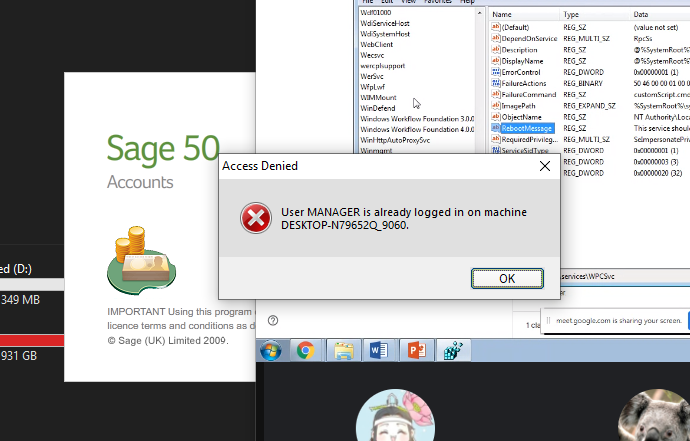Click the DWORD icon beside ErrorControl
The image size is (690, 441).
coord(495,72)
